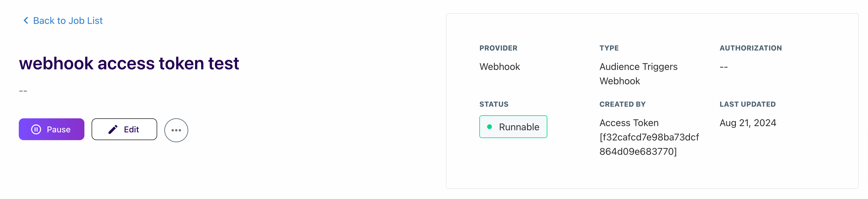868x199 pixels.
Task: Go back to Job List
Action: click(x=63, y=21)
